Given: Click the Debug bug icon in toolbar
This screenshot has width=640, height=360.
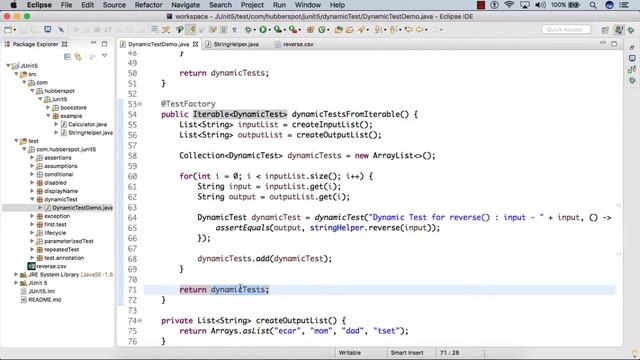Looking at the screenshot, I should (x=248, y=29).
